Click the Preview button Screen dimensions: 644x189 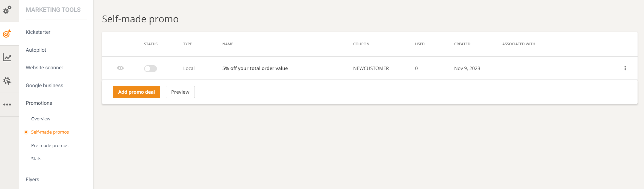[180, 92]
